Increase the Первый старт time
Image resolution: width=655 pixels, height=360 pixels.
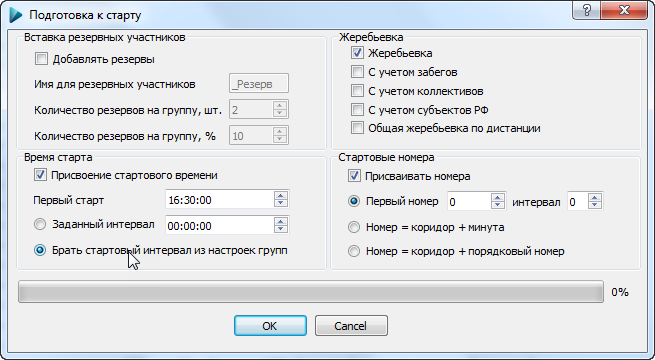tap(281, 196)
